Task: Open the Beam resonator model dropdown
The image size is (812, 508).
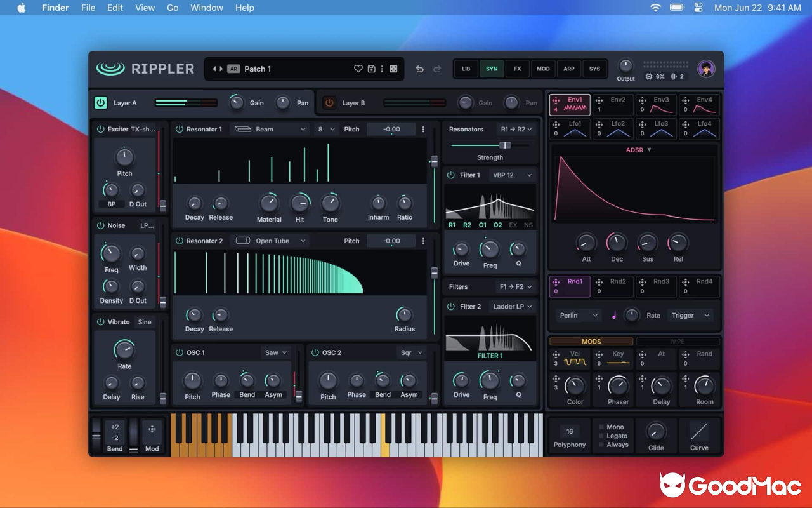Action: click(270, 129)
